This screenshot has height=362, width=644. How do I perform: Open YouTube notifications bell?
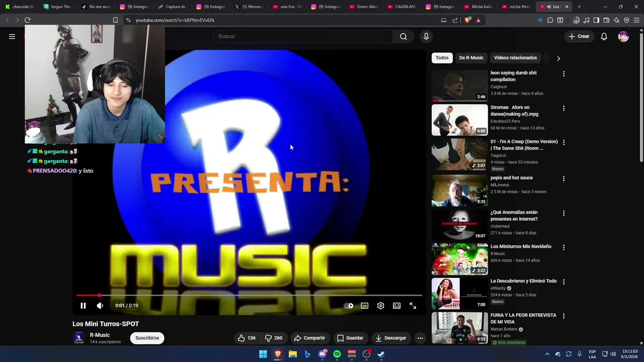(x=604, y=36)
